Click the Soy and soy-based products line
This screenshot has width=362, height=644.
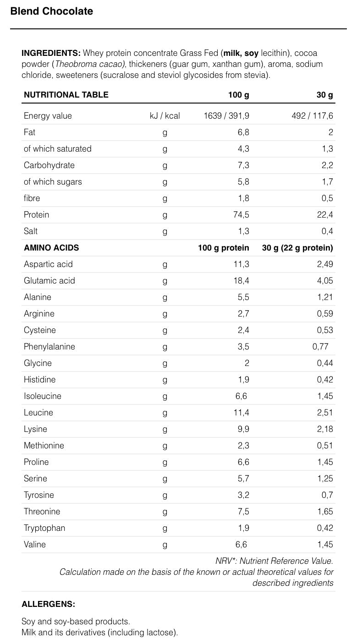[76, 622]
